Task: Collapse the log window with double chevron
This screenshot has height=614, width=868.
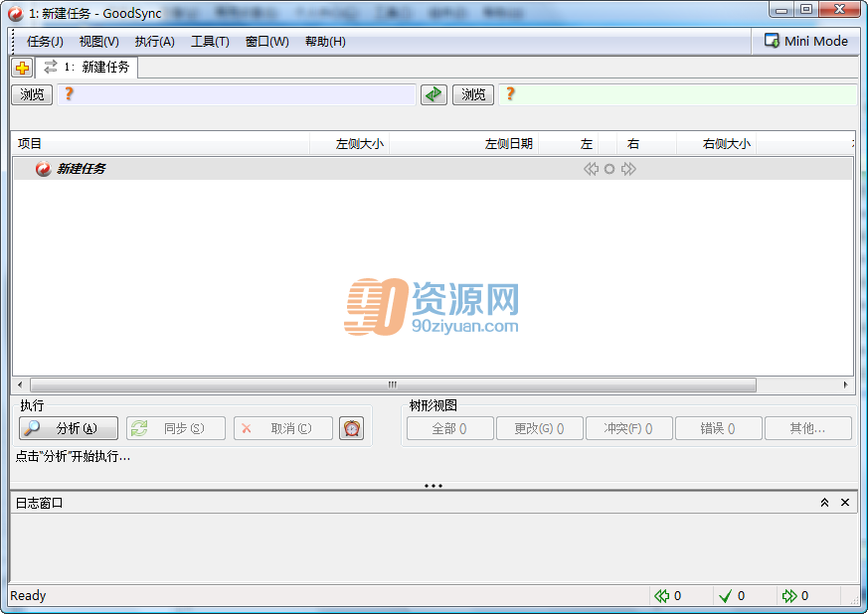Action: pyautogui.click(x=824, y=503)
